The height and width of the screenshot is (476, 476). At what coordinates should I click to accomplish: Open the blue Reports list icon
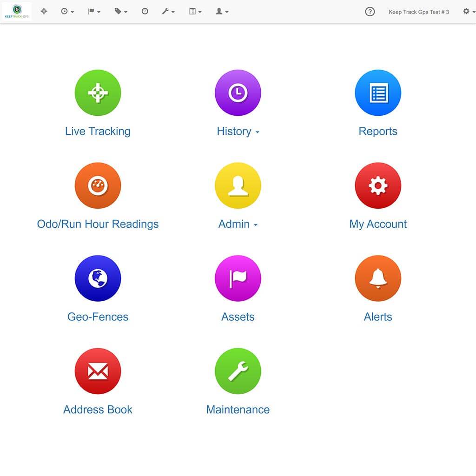point(378,93)
